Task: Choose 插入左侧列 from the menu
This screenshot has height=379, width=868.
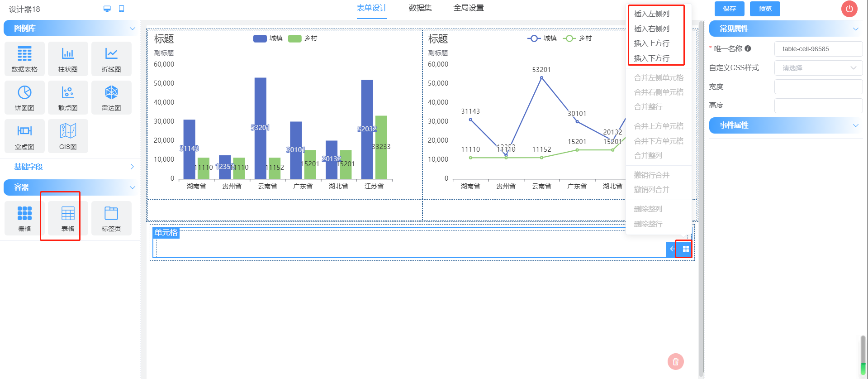Action: [652, 14]
